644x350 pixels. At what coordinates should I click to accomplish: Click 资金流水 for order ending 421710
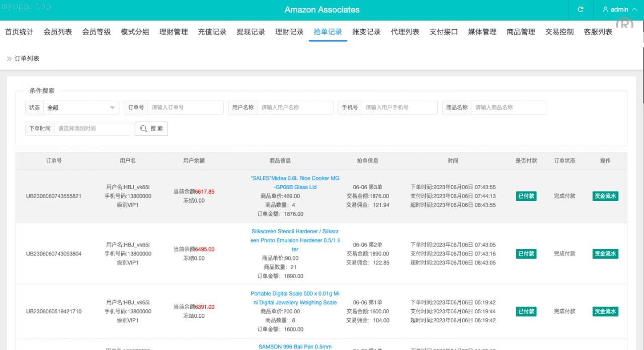pos(605,312)
